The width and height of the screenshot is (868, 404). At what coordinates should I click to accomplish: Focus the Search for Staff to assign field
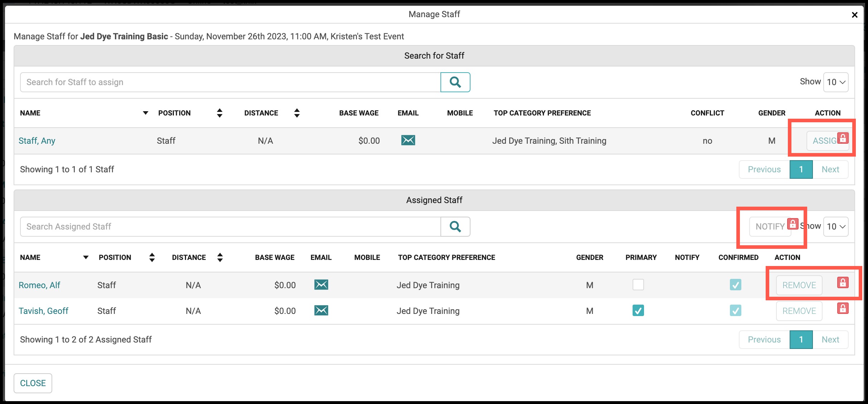point(230,82)
